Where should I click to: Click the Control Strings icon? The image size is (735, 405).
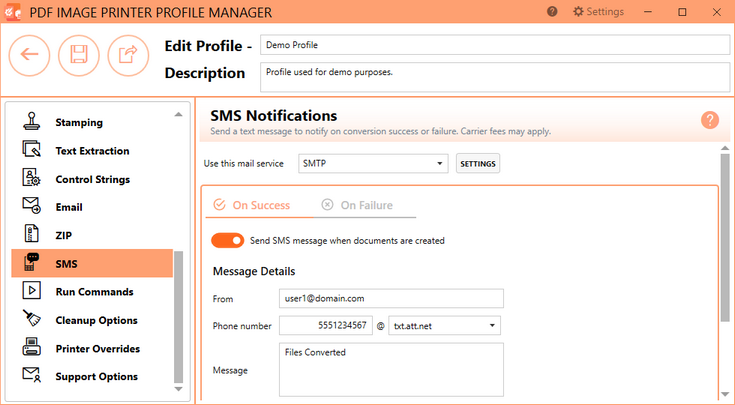[x=31, y=178]
